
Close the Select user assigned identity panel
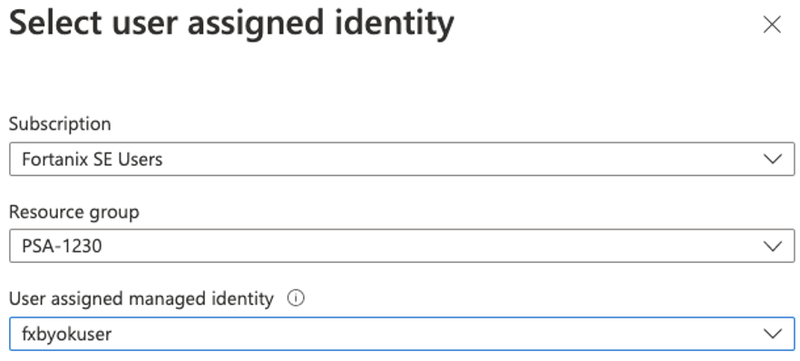point(772,24)
